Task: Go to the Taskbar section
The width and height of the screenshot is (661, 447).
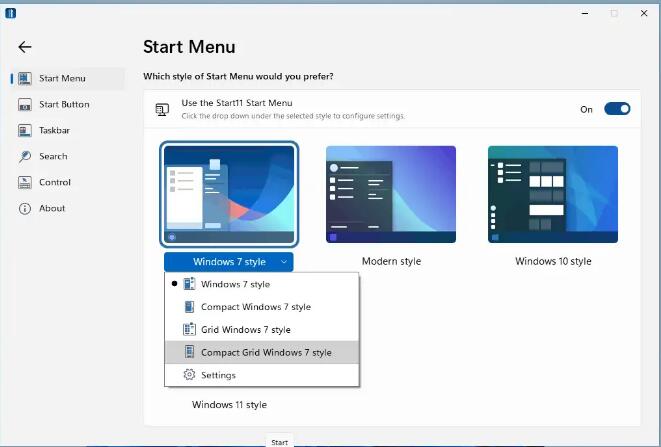Action: (68, 130)
